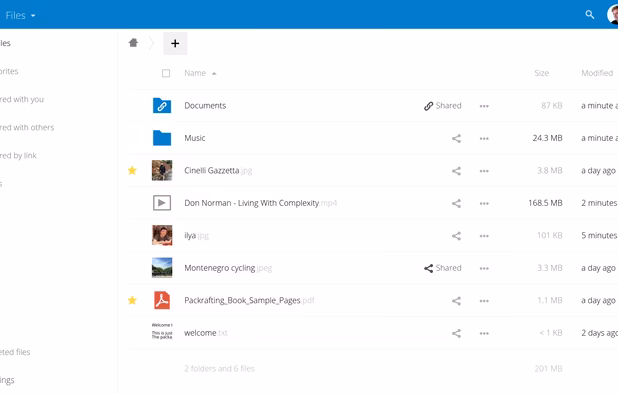
Task: Click the Documents folder name
Action: click(x=205, y=106)
